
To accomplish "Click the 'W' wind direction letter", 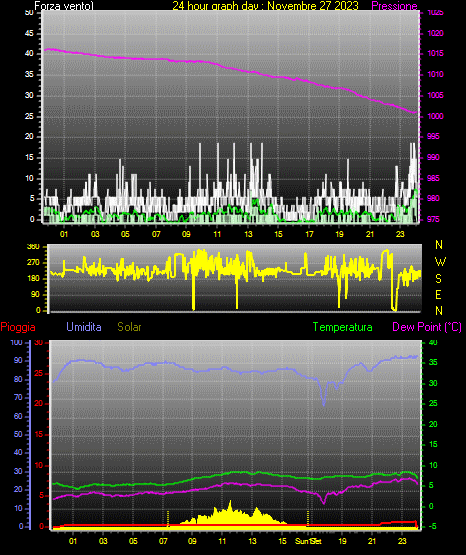I will point(440,262).
